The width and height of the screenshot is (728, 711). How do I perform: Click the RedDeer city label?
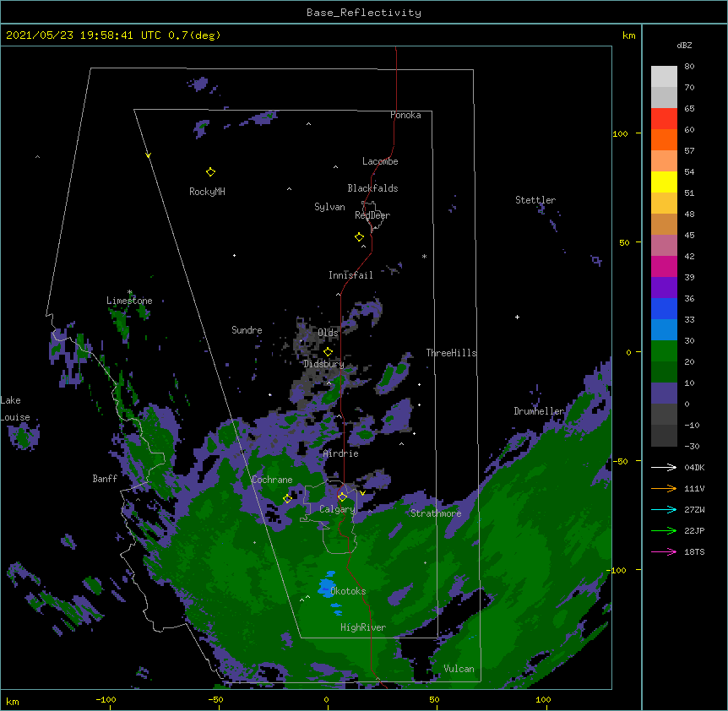point(372,215)
